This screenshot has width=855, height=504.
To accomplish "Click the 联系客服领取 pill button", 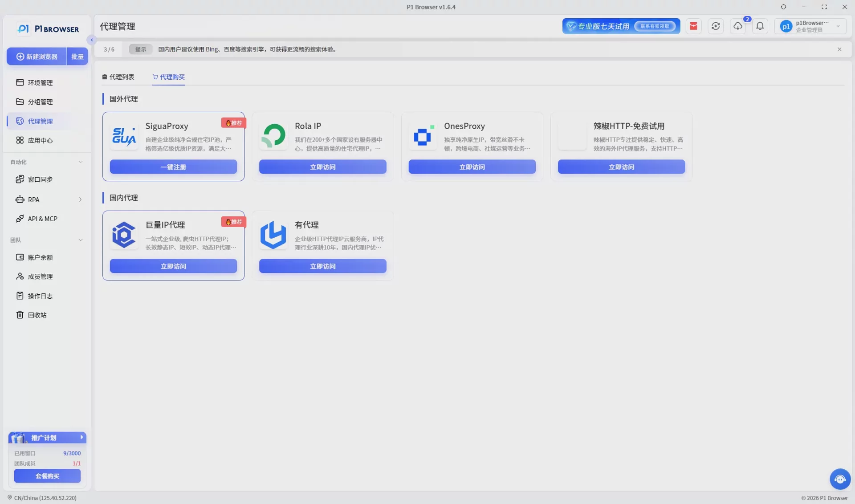I will click(x=655, y=26).
